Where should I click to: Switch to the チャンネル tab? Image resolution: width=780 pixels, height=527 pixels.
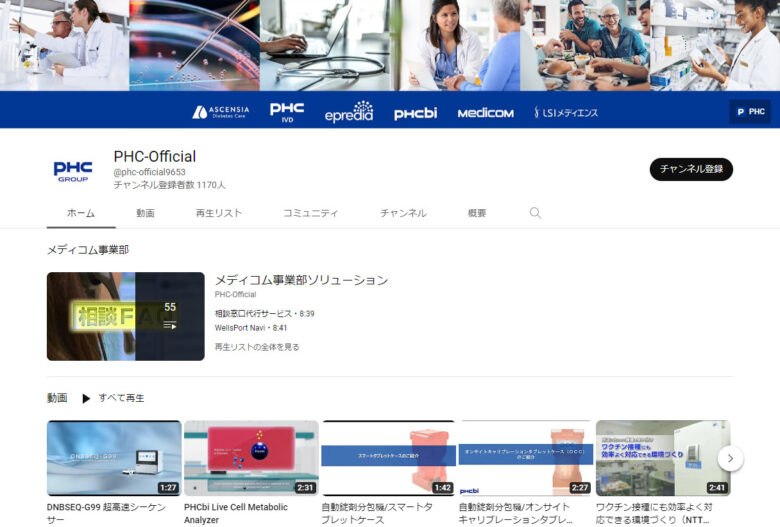[x=403, y=213]
